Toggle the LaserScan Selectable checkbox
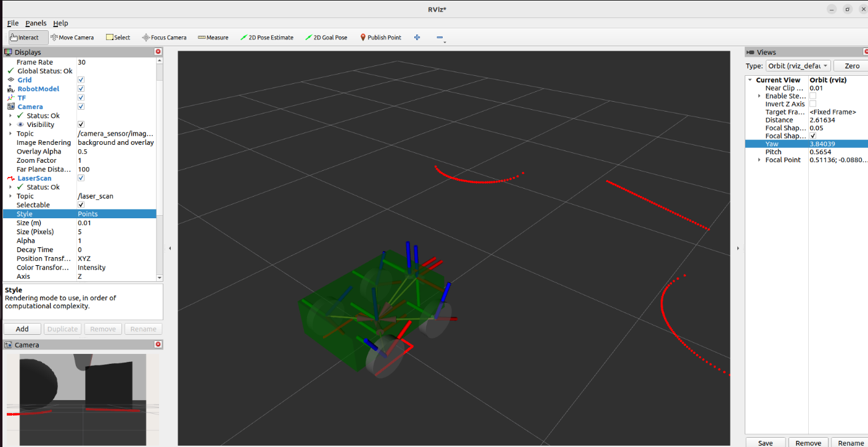The image size is (868, 447). (81, 205)
